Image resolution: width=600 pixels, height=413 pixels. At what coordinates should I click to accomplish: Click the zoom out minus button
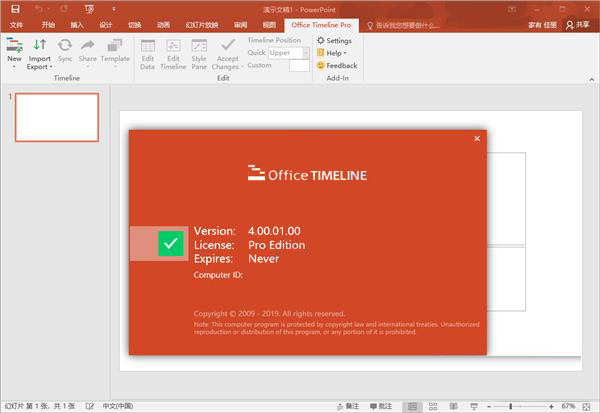pos(489,406)
